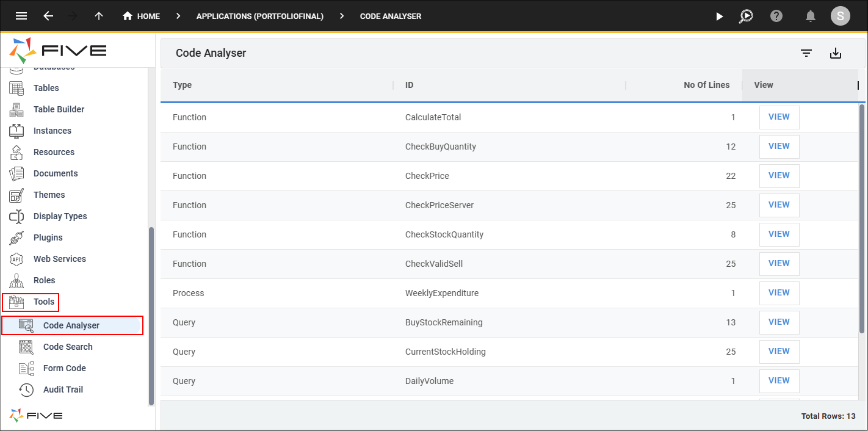Select Code Analyser under Tools
Image resolution: width=868 pixels, height=431 pixels.
72,325
